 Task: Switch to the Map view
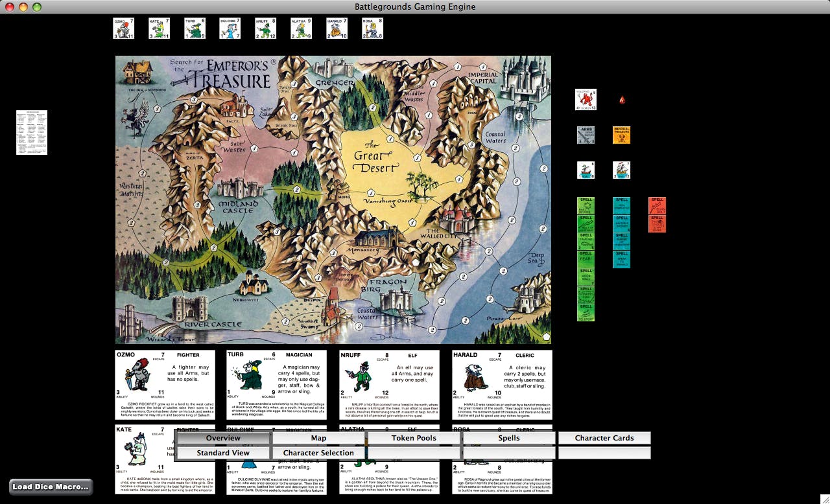coord(318,438)
